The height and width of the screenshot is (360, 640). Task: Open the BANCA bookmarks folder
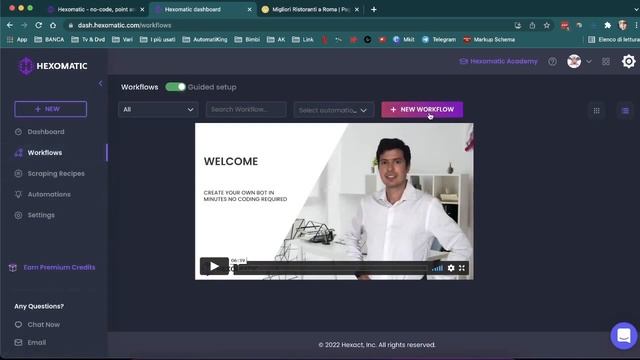pos(49,40)
